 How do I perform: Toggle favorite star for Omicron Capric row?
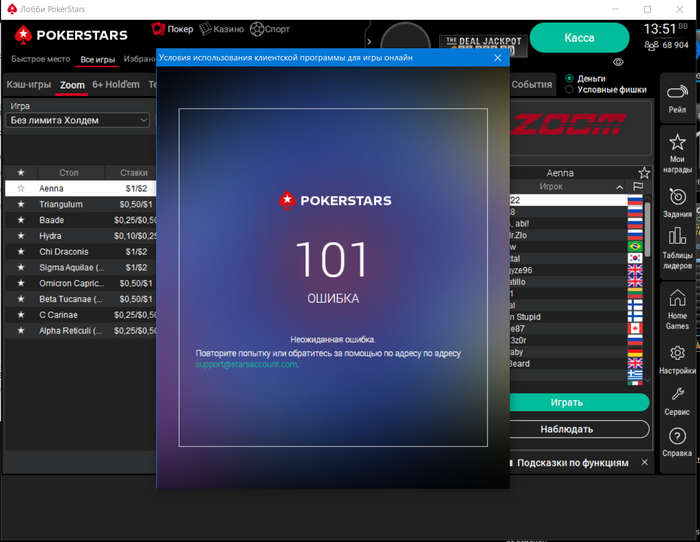(x=21, y=283)
